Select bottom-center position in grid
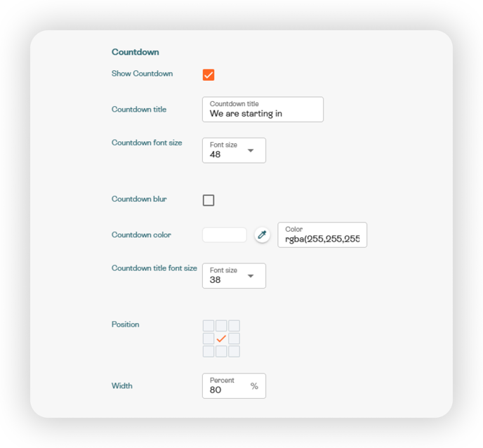The height and width of the screenshot is (448, 483). [x=221, y=352]
